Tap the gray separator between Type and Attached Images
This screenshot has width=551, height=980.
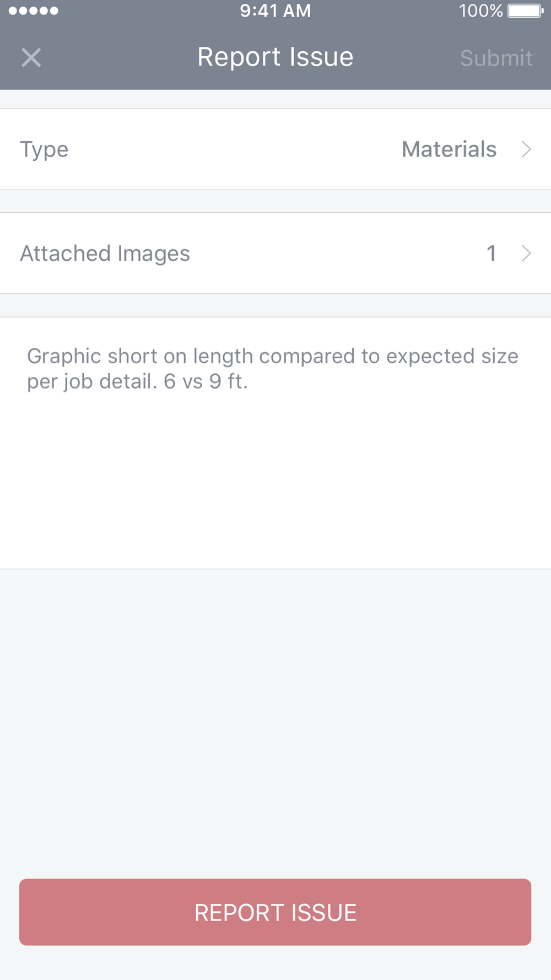coord(275,201)
